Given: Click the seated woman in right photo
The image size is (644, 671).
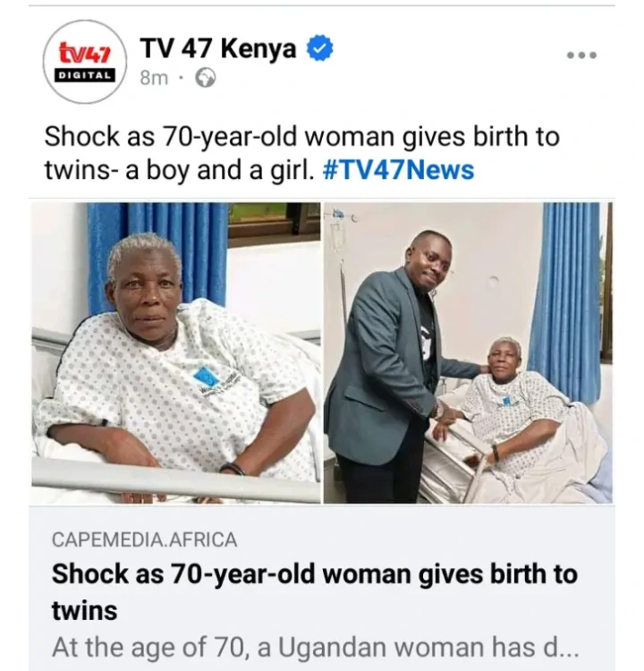Looking at the screenshot, I should point(522,411).
